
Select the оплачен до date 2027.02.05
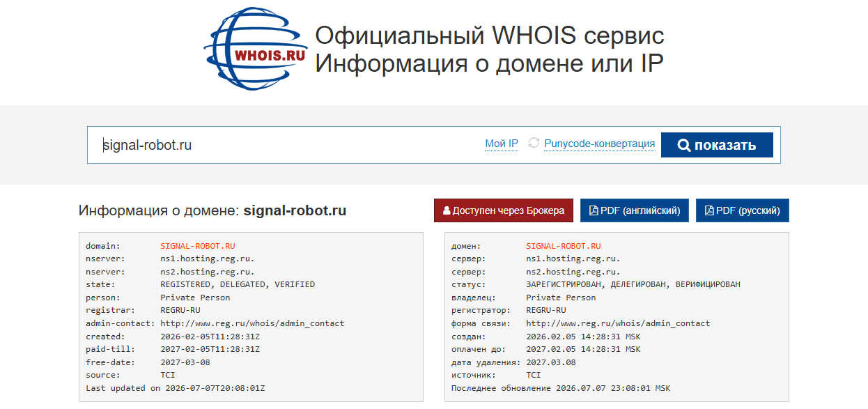[583, 349]
